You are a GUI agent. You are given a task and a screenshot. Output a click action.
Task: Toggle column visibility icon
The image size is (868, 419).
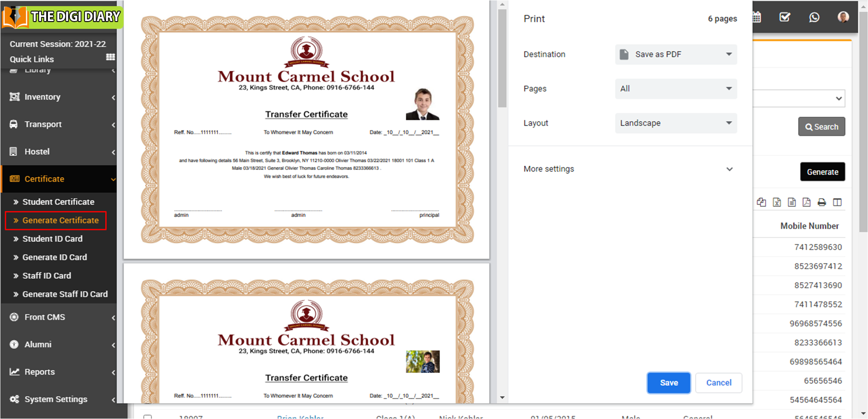[837, 202]
